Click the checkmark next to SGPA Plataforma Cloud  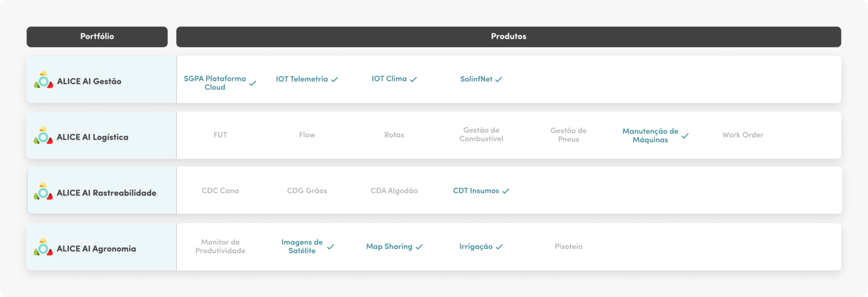click(x=253, y=83)
